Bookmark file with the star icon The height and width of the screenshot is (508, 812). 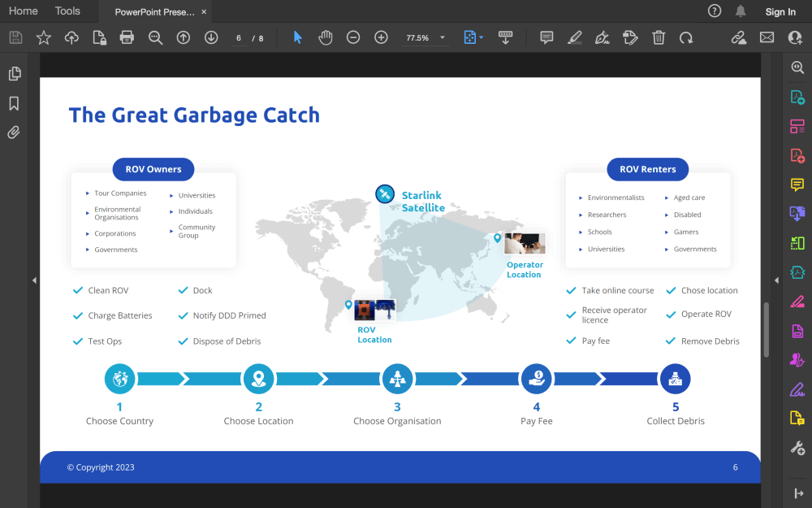(x=44, y=37)
